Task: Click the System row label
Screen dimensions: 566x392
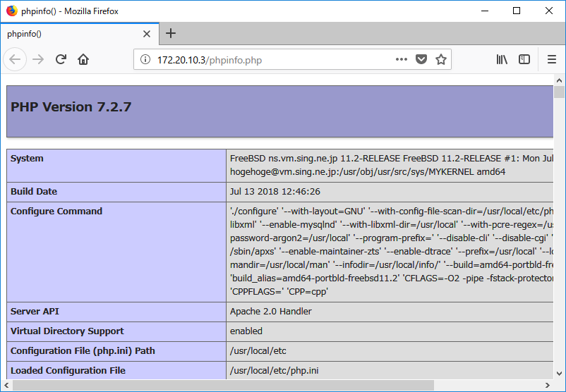Action: coord(27,159)
